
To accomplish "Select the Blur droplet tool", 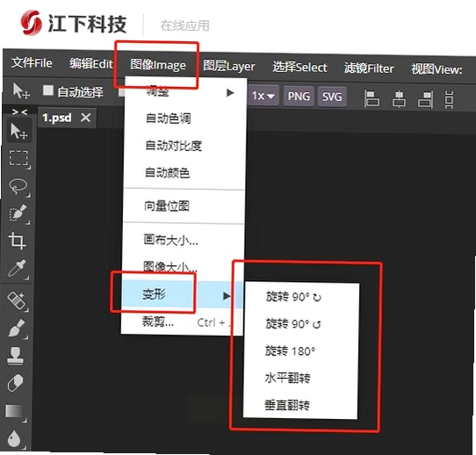I will (x=15, y=439).
